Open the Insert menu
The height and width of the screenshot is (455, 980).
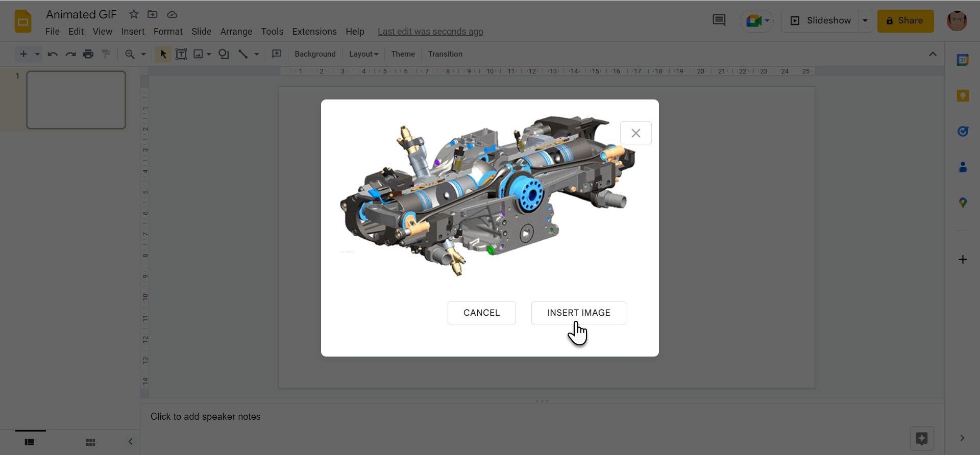133,32
